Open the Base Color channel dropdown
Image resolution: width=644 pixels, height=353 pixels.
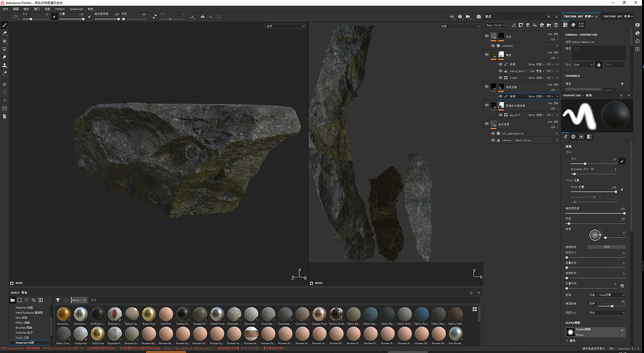(x=495, y=25)
